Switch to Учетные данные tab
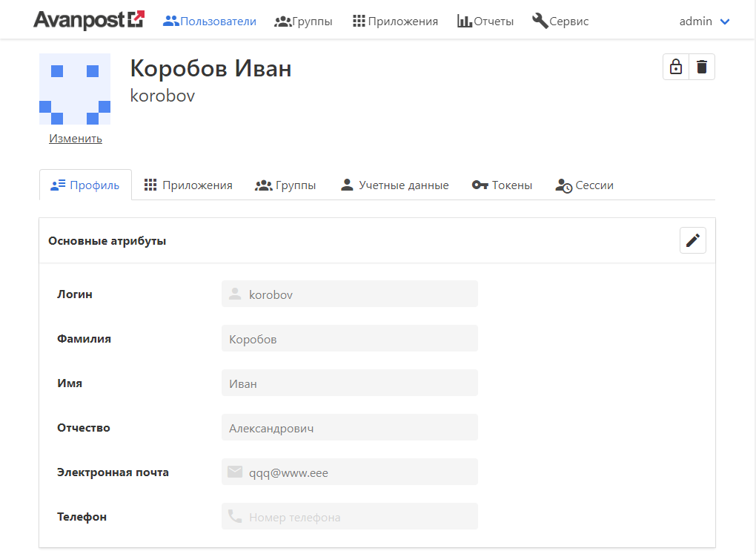This screenshot has height=554, width=756. 394,185
